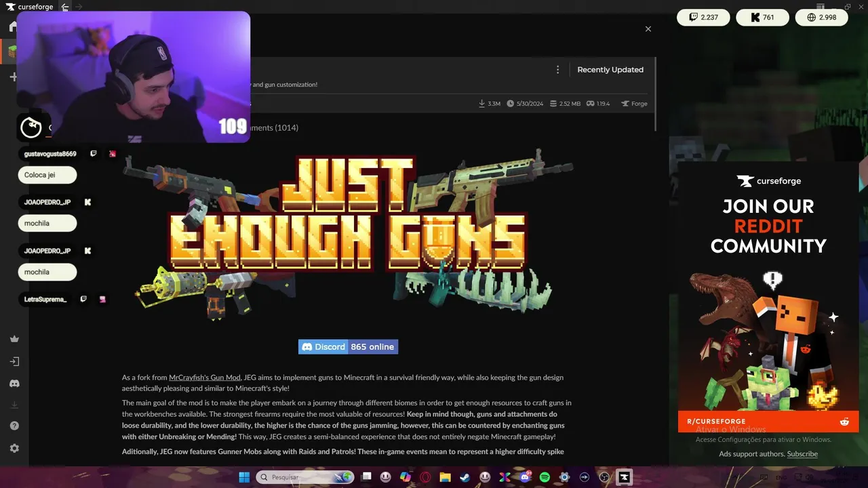Viewport: 868px width, 488px height.
Task: Go forward with the forward arrow
Action: coord(79,7)
